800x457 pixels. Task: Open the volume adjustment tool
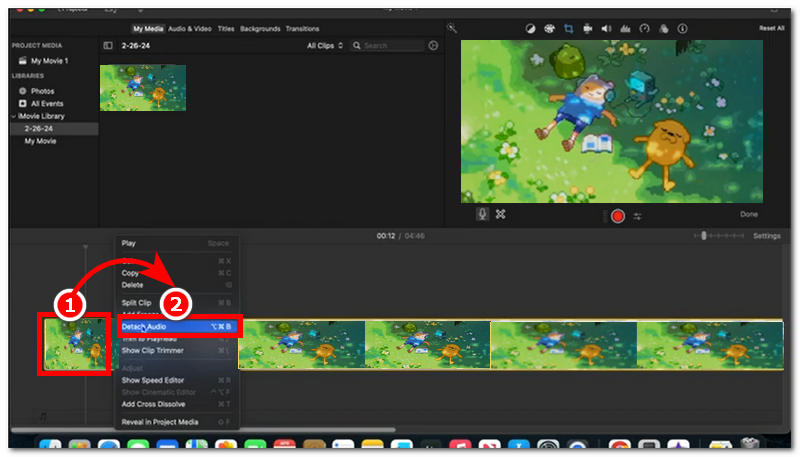point(606,29)
